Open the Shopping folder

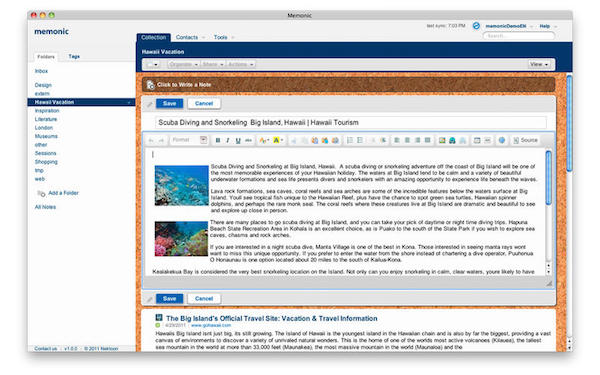coord(46,162)
